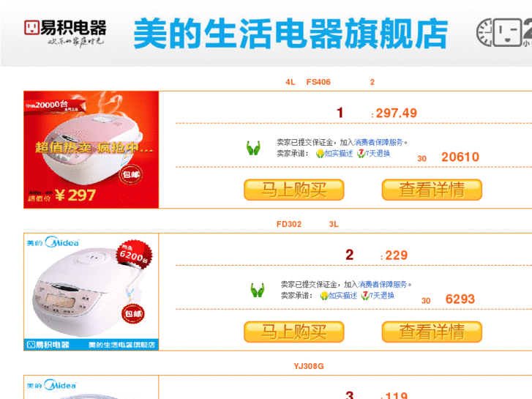Click the clock-and-socket icon in the header
The width and height of the screenshot is (532, 399).
coord(504,33)
